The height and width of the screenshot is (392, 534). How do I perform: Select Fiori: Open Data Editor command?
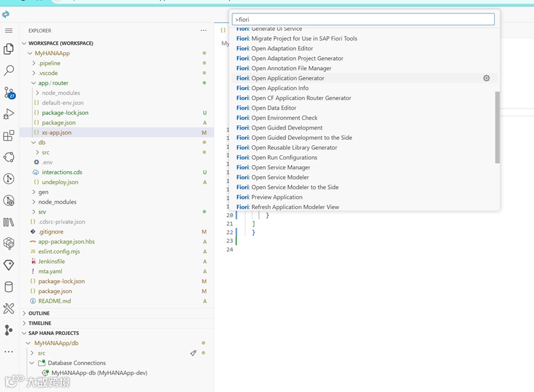[x=365, y=107]
